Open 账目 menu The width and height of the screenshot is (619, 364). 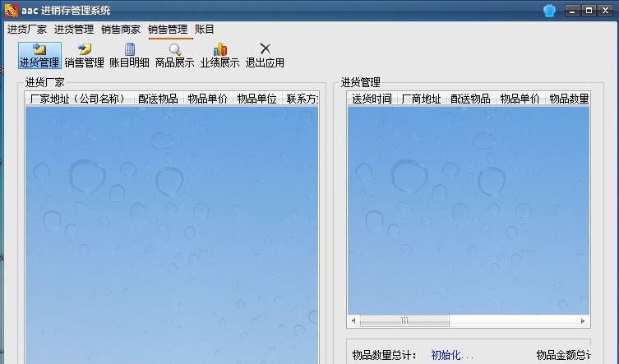point(204,30)
